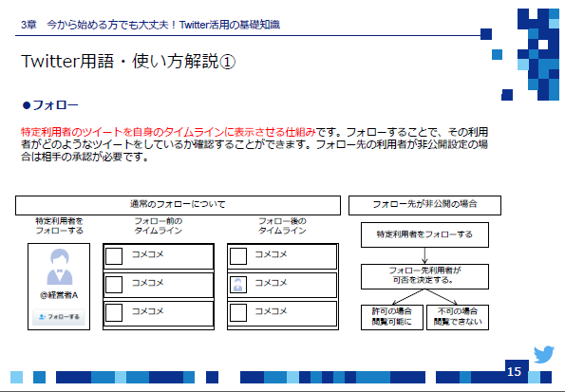
Task: Click the small avatar in the フォロー後 timeline
Action: (x=238, y=285)
